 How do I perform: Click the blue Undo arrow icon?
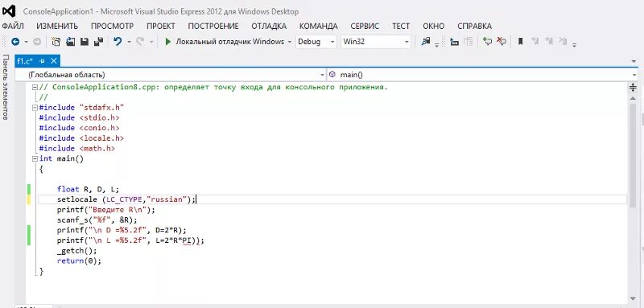(118, 42)
